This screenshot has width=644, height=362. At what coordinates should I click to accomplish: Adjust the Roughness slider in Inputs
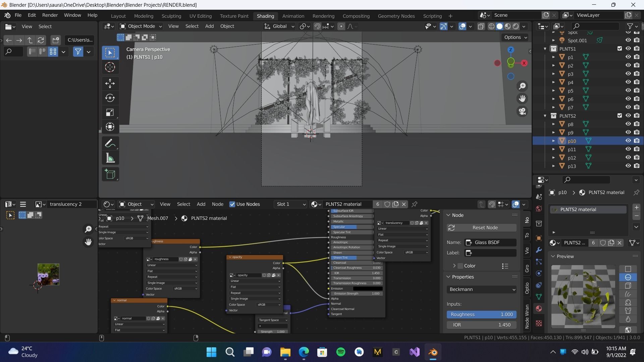[481, 314]
